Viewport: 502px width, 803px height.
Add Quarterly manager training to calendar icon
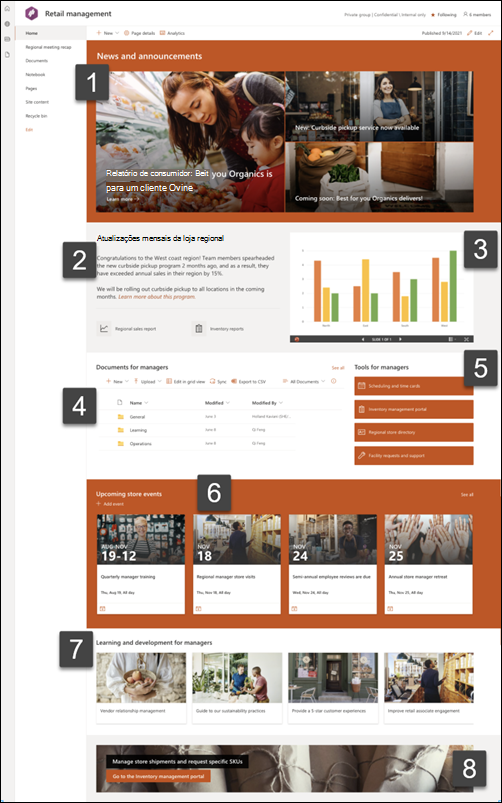pyautogui.click(x=102, y=608)
